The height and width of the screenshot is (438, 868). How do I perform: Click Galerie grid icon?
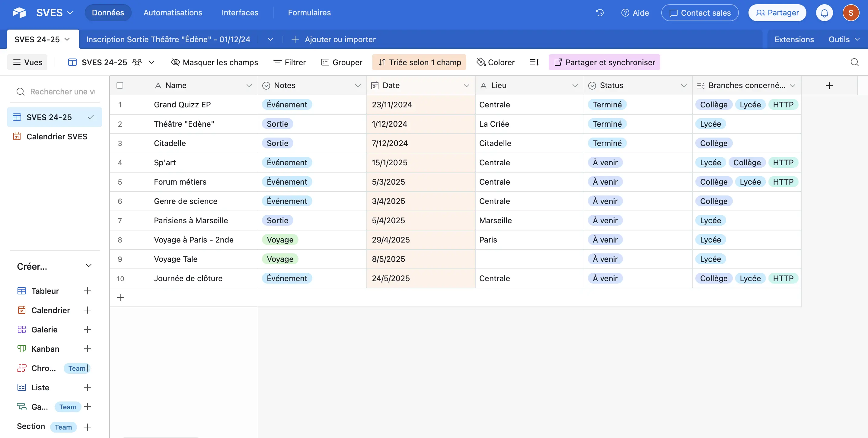point(21,329)
